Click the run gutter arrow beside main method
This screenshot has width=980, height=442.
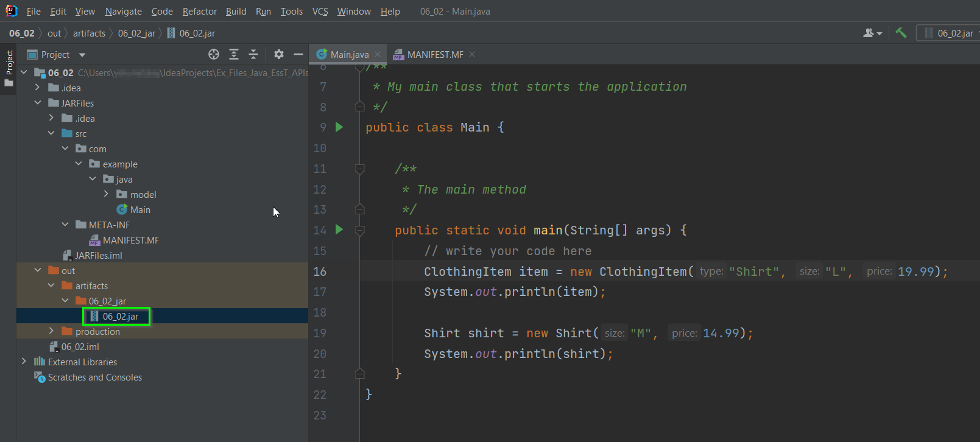340,230
